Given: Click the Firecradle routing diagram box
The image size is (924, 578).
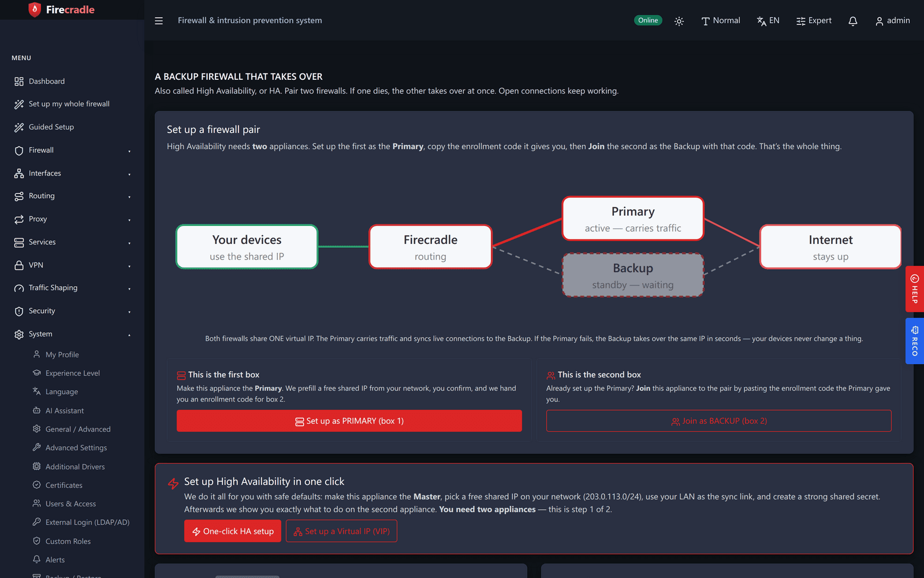Looking at the screenshot, I should tap(430, 247).
